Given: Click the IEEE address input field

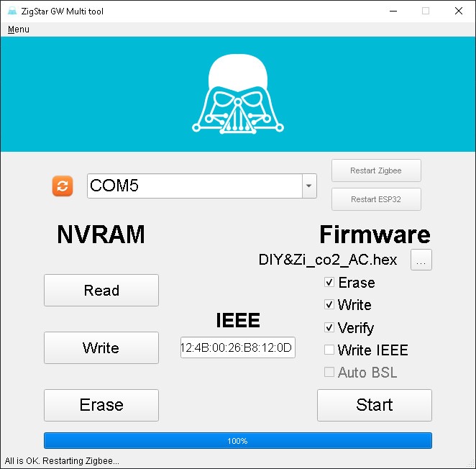Looking at the screenshot, I should [x=238, y=347].
